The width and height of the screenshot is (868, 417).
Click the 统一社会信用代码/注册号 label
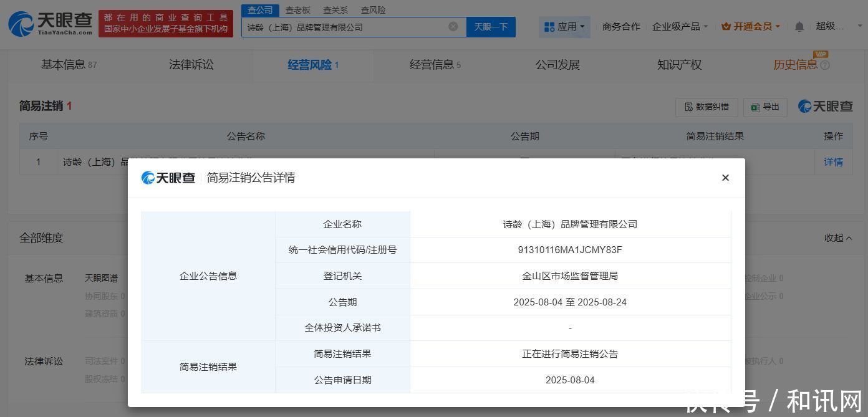click(342, 250)
